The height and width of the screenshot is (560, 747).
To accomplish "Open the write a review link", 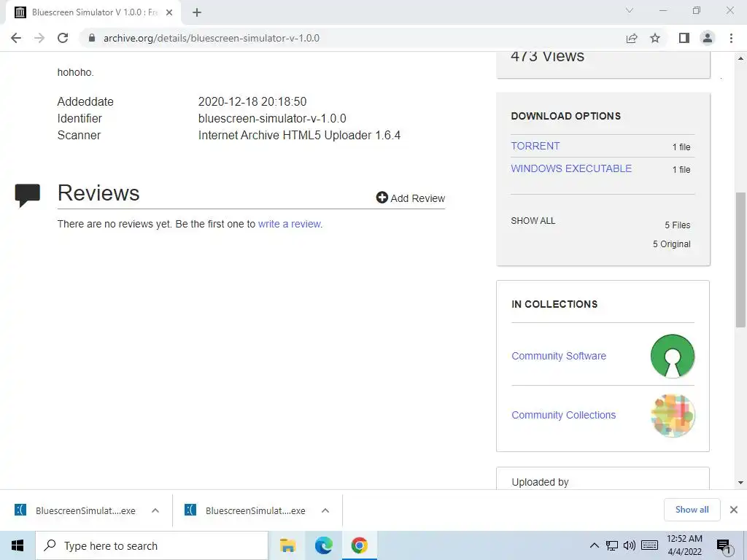I will (x=290, y=224).
